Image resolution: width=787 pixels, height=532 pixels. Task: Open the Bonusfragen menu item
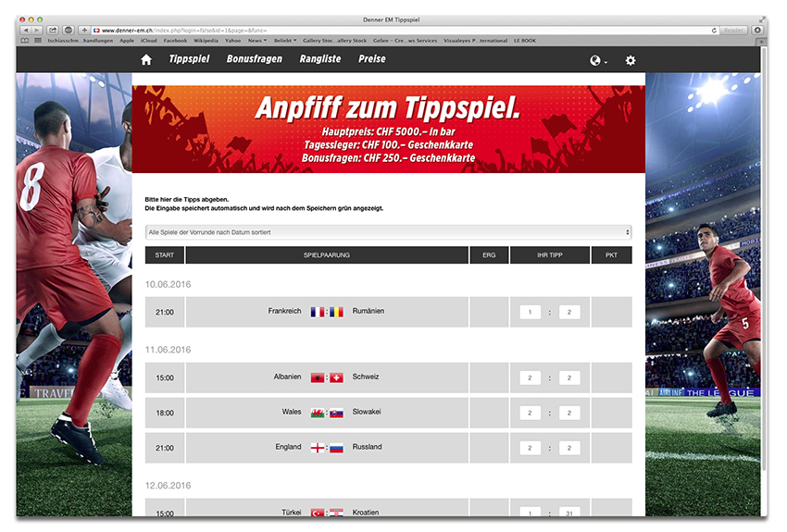tap(255, 59)
